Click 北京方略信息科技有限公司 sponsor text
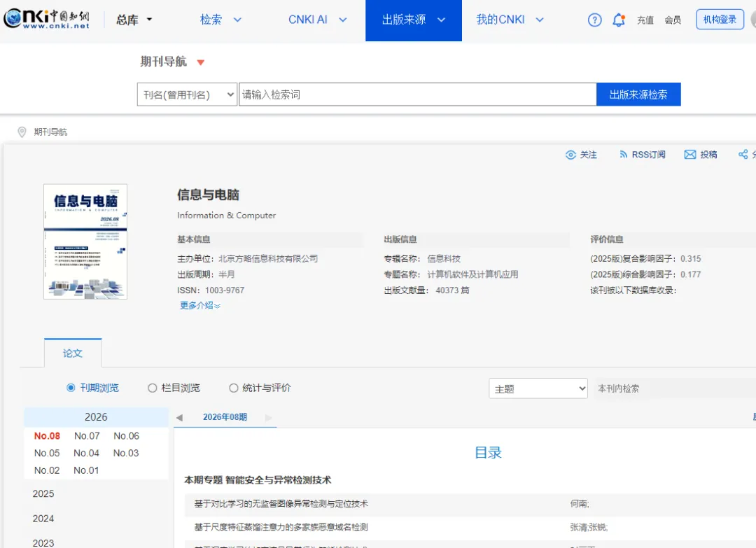This screenshot has height=548, width=756. (x=268, y=259)
